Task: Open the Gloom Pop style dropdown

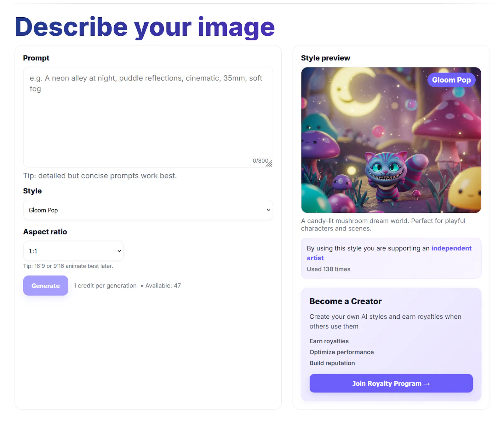Action: tap(148, 210)
